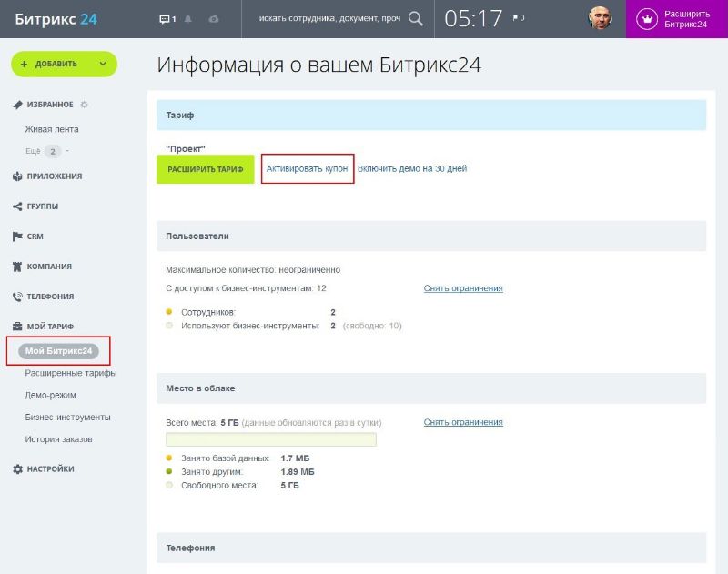Open Демо-режим submenu item

pyautogui.click(x=50, y=396)
